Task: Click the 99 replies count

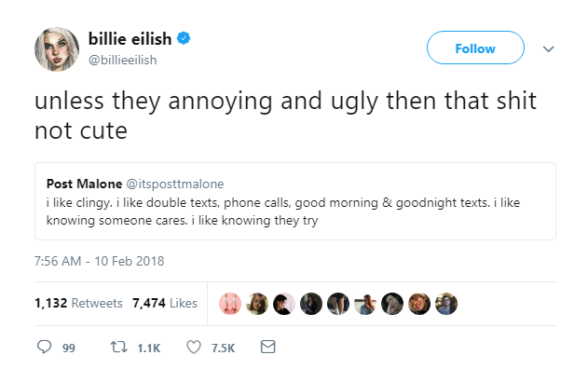Action: point(69,348)
